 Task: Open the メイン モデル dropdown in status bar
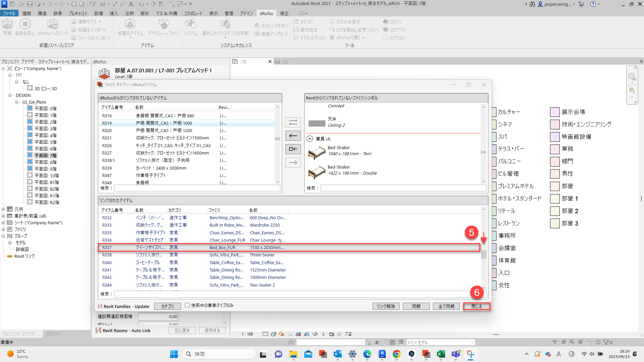coord(472,342)
